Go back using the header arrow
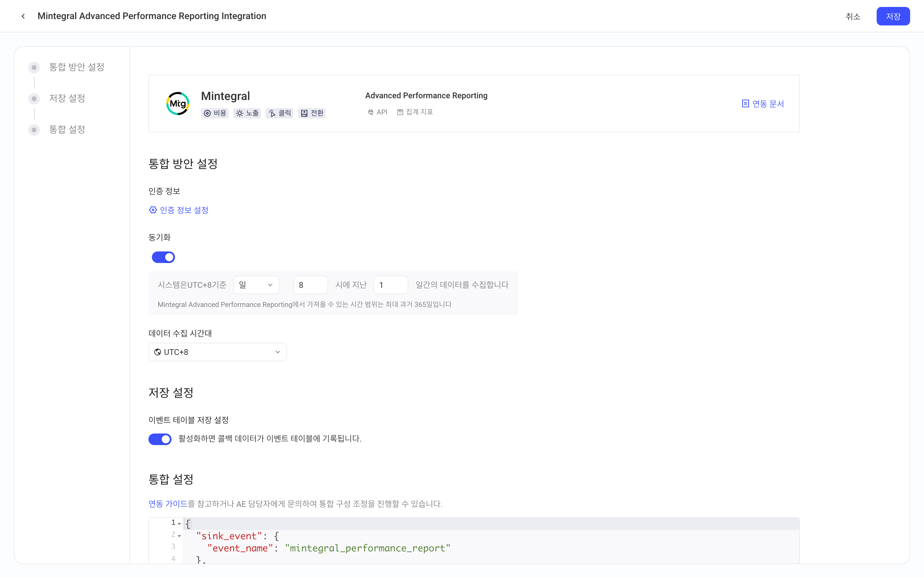Image resolution: width=924 pixels, height=578 pixels. 23,16
